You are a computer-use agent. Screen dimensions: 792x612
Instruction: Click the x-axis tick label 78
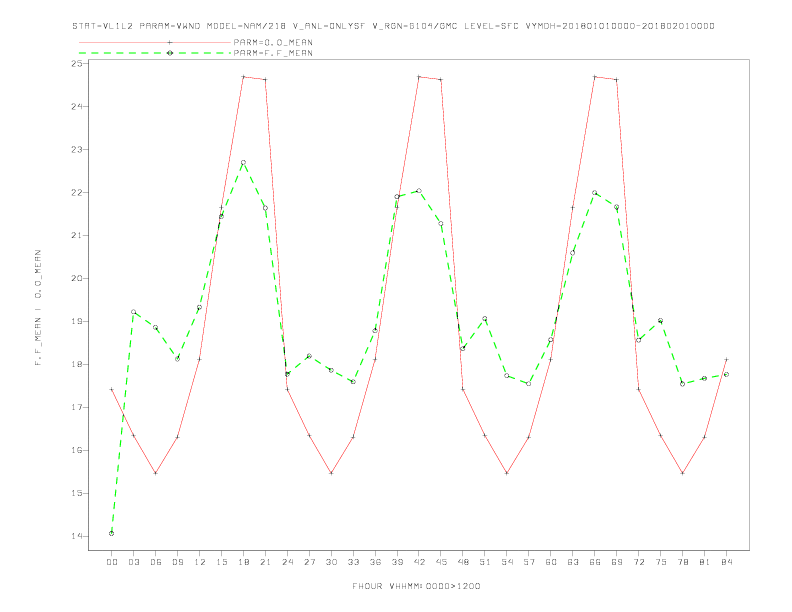pos(683,562)
